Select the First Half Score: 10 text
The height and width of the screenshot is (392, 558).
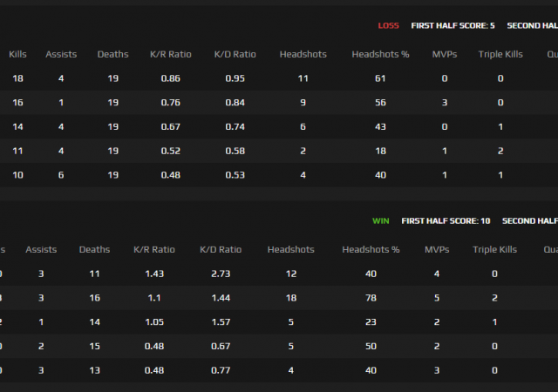click(447, 220)
